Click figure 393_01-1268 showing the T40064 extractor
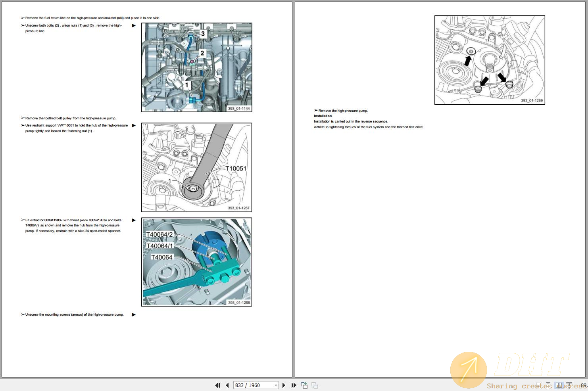This screenshot has width=588, height=391. [x=197, y=262]
